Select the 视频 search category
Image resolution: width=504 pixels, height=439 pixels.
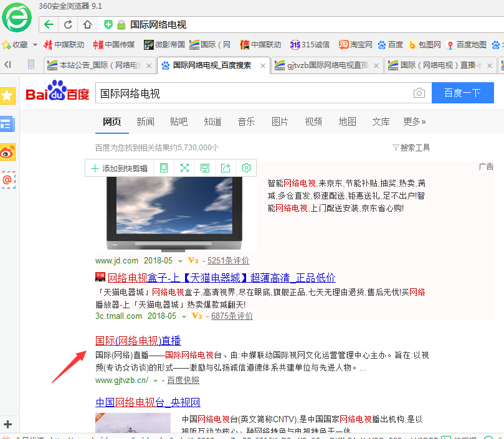tap(313, 122)
